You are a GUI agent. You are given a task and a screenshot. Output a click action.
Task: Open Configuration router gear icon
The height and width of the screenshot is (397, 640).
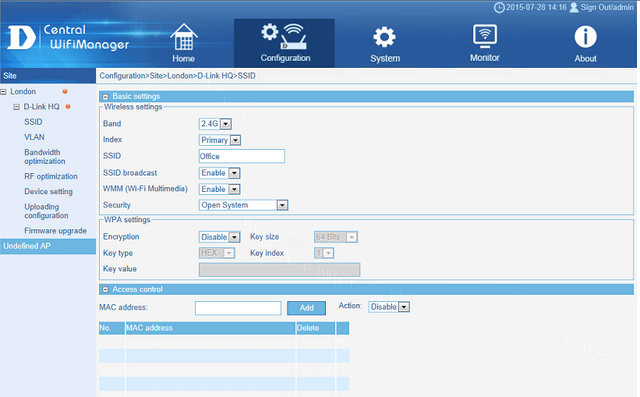(x=284, y=37)
